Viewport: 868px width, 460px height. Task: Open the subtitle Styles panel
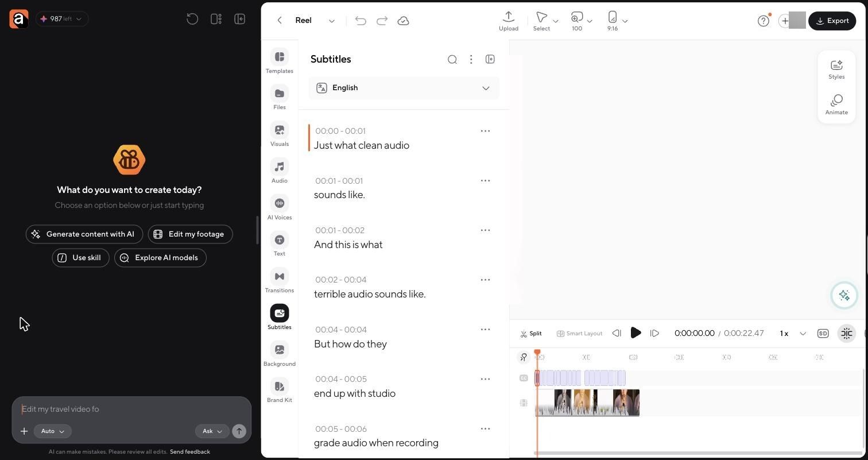tap(836, 69)
